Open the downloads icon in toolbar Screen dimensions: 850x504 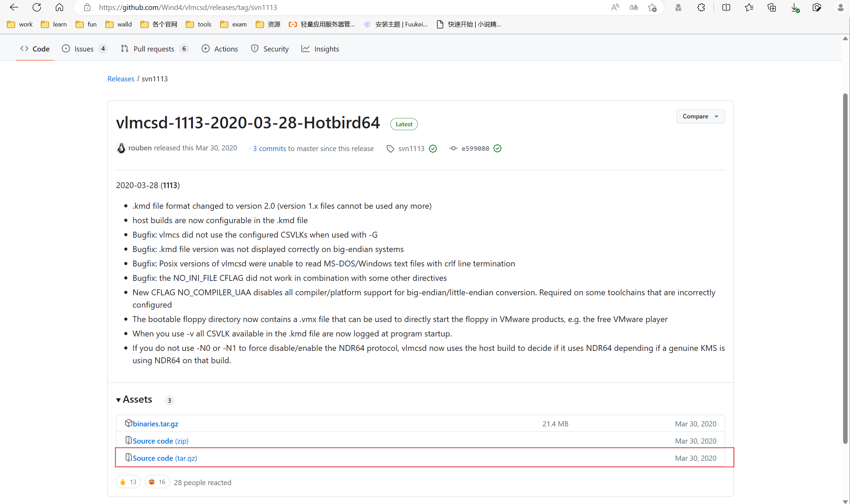click(x=794, y=7)
